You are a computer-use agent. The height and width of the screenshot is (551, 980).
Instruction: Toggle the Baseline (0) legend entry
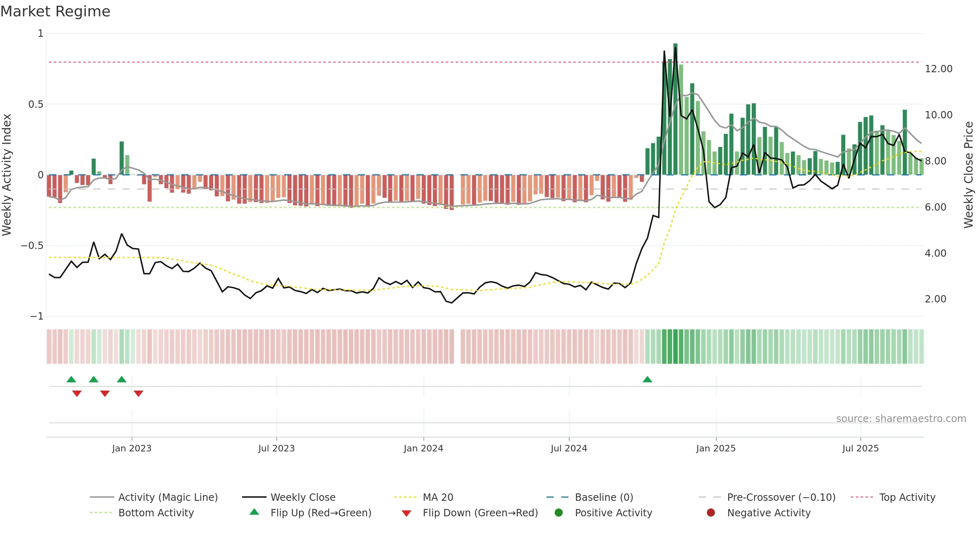click(590, 497)
